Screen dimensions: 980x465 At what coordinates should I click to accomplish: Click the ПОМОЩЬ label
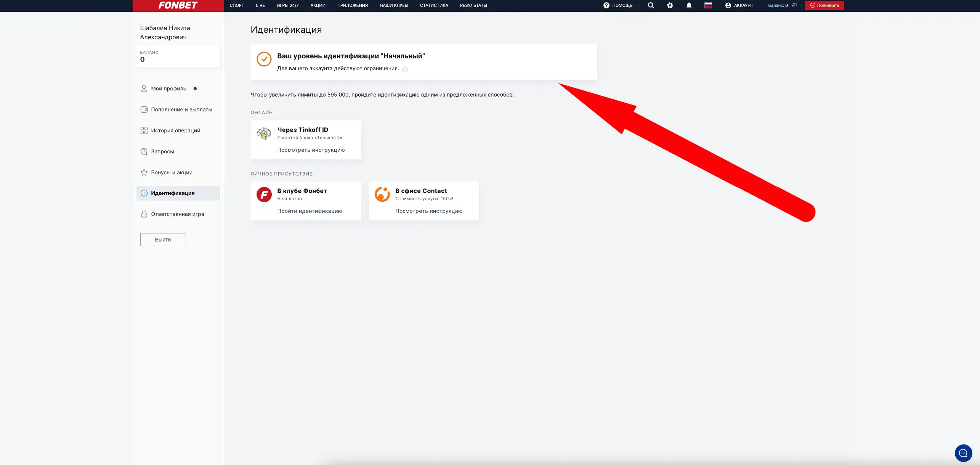pos(622,5)
